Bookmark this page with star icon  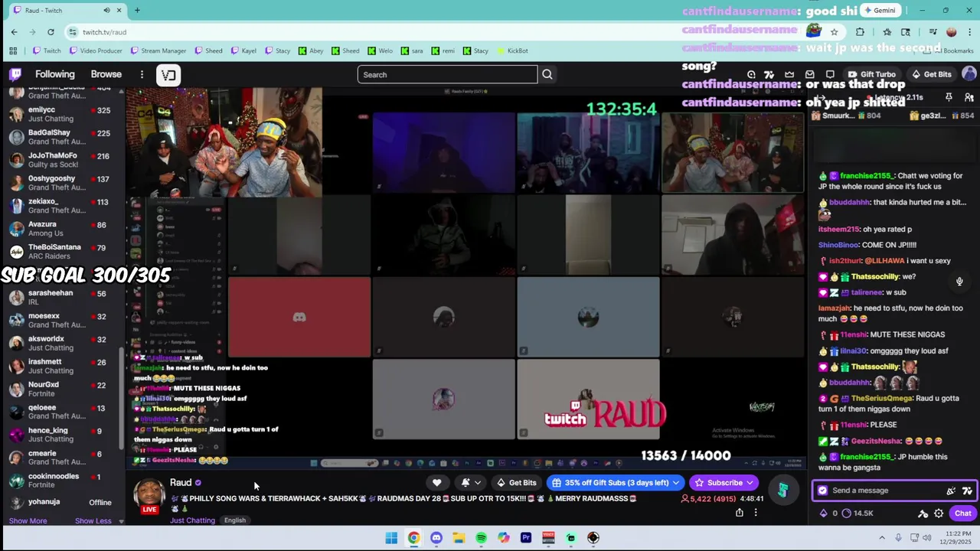coord(834,32)
